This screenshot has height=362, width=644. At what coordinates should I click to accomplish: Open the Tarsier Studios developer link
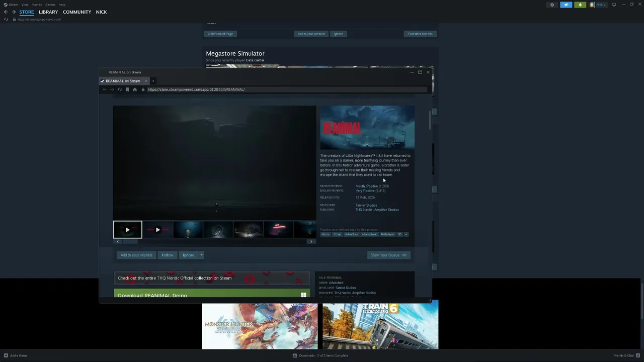pyautogui.click(x=366, y=205)
